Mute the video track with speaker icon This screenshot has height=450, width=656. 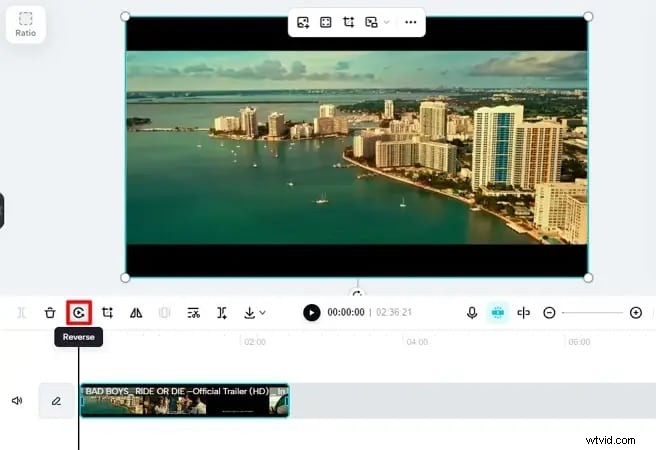(17, 401)
